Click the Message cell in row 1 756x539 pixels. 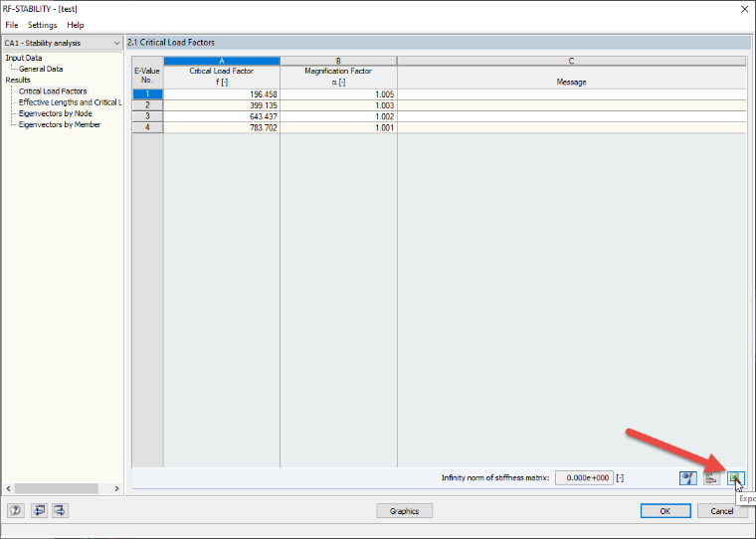point(571,94)
